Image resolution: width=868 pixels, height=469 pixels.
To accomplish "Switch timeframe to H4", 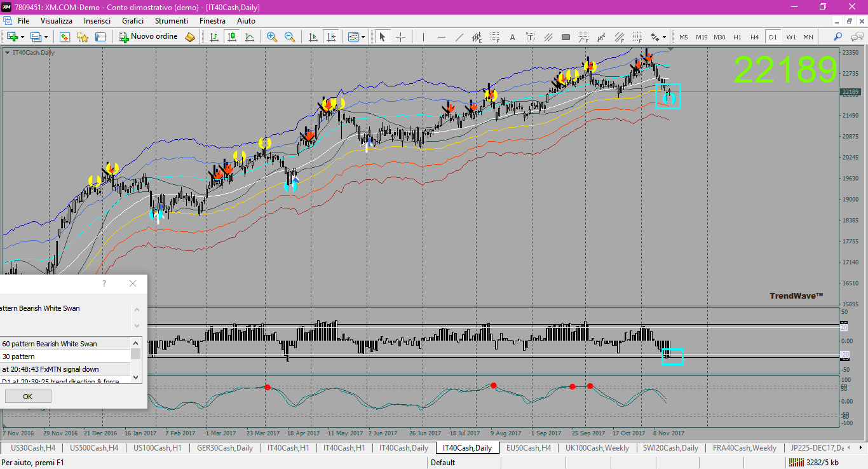I will pos(755,37).
